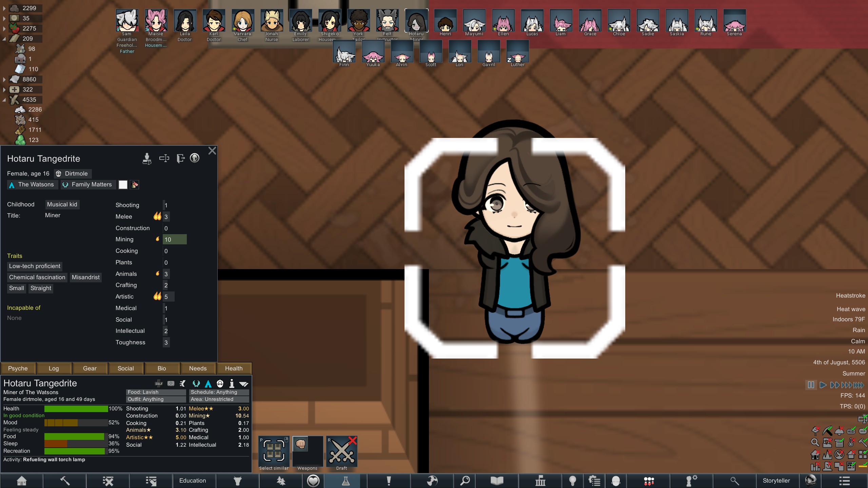The image size is (868, 488).
Task: Click the Select similar icon
Action: 274,451
